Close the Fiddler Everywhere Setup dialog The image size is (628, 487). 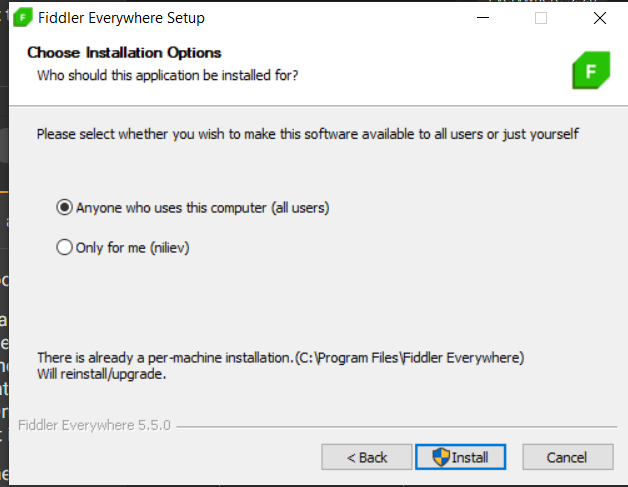tap(599, 18)
